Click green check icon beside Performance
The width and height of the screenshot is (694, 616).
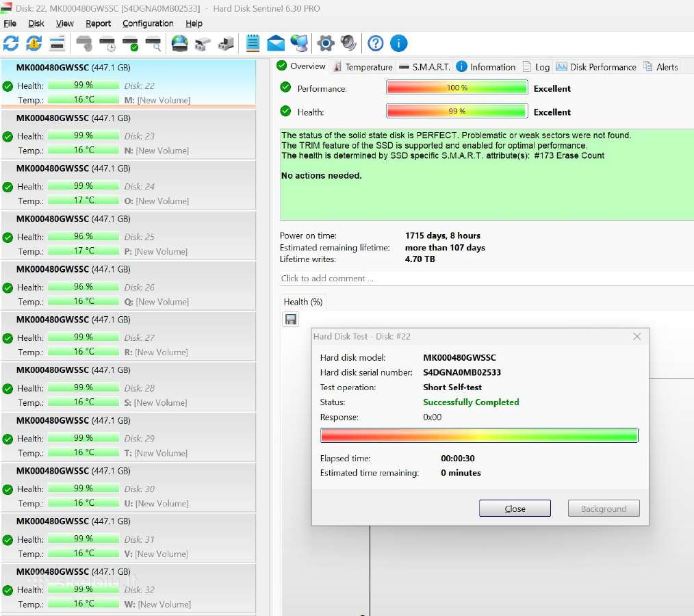pyautogui.click(x=285, y=87)
